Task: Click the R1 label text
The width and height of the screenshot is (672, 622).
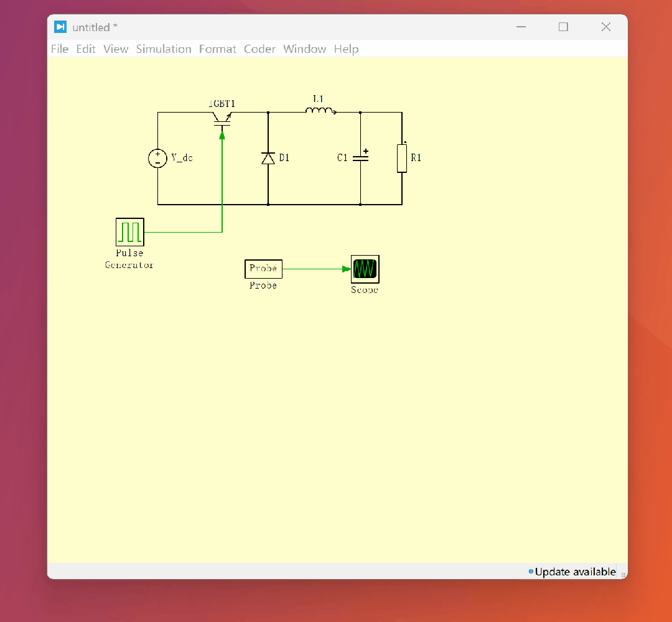Action: (x=416, y=157)
